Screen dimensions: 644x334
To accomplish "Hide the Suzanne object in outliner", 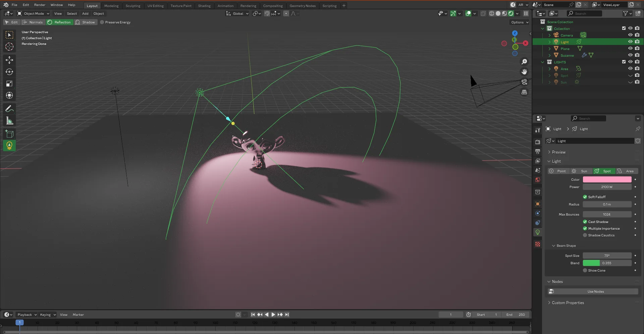I will (630, 55).
